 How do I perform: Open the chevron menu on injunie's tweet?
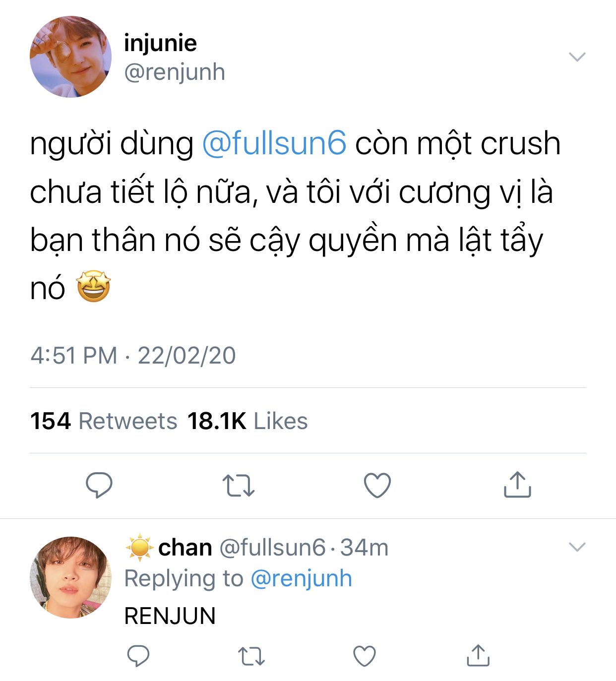pyautogui.click(x=577, y=57)
